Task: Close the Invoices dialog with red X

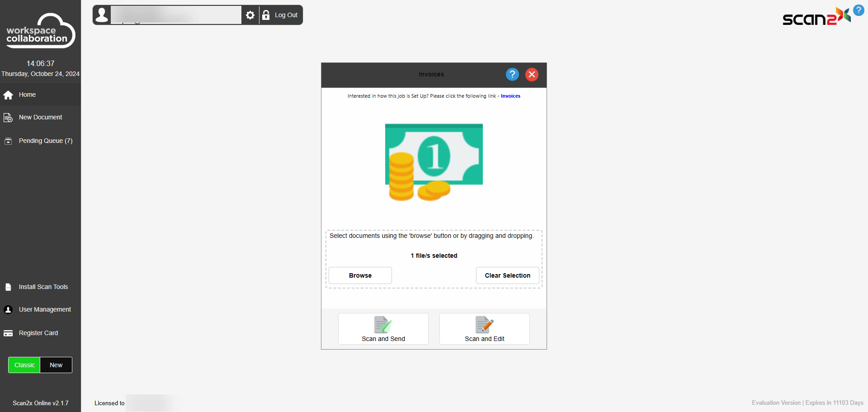Action: tap(532, 74)
